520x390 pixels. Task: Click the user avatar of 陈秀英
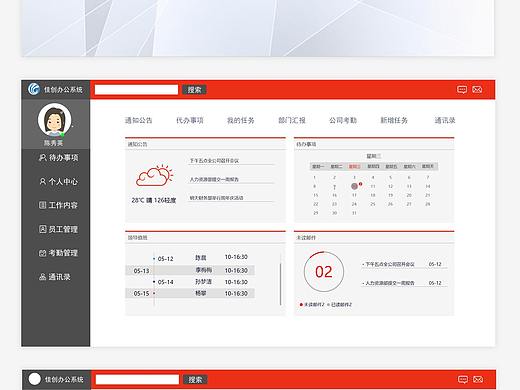(x=54, y=120)
